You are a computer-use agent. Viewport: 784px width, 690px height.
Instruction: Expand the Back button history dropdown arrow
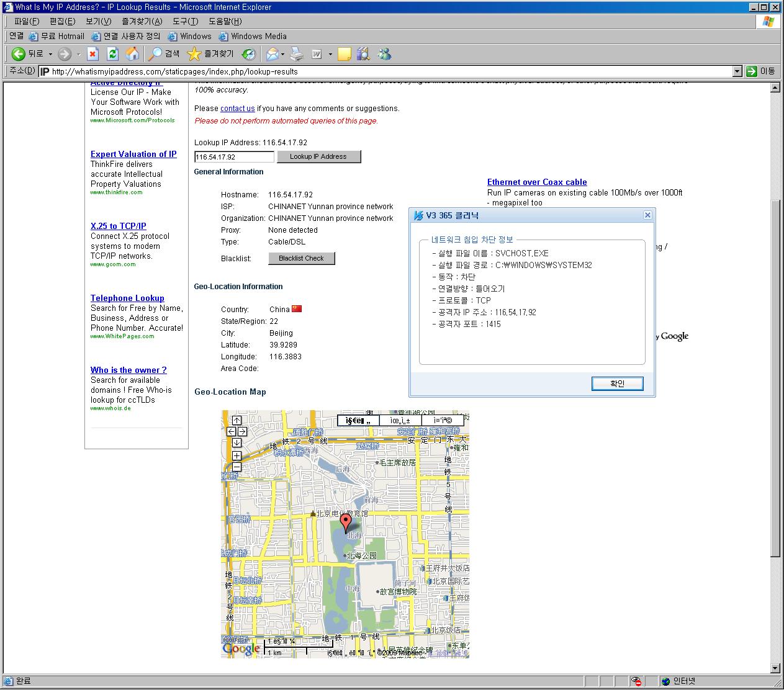pos(50,54)
